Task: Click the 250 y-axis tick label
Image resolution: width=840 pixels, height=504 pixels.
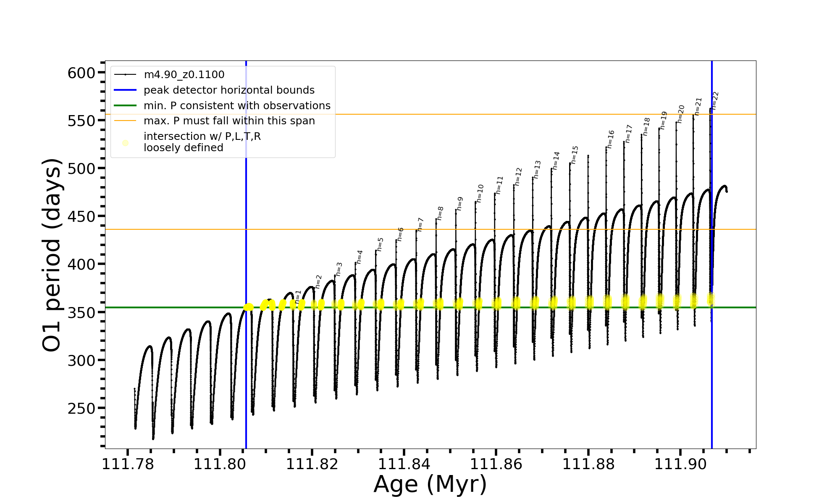Action: [x=81, y=408]
